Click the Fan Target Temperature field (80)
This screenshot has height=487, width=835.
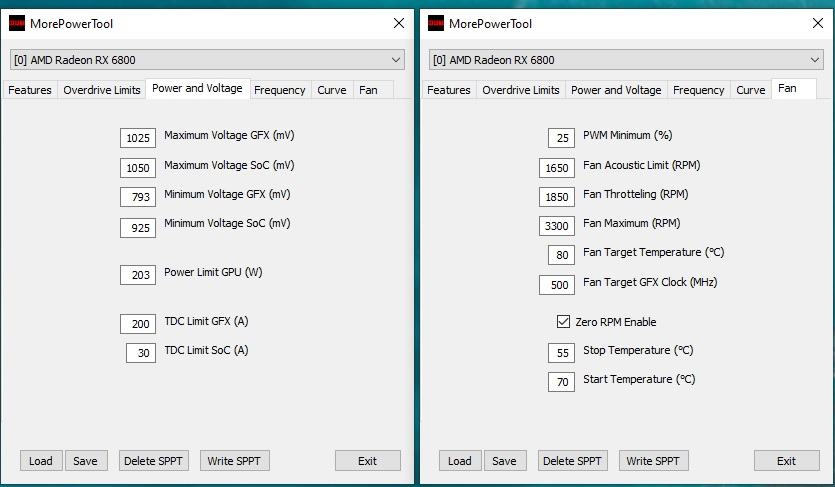pos(561,255)
